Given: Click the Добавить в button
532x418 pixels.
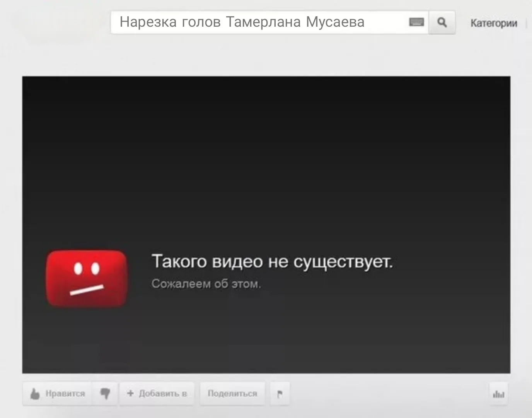Looking at the screenshot, I should pyautogui.click(x=157, y=394).
